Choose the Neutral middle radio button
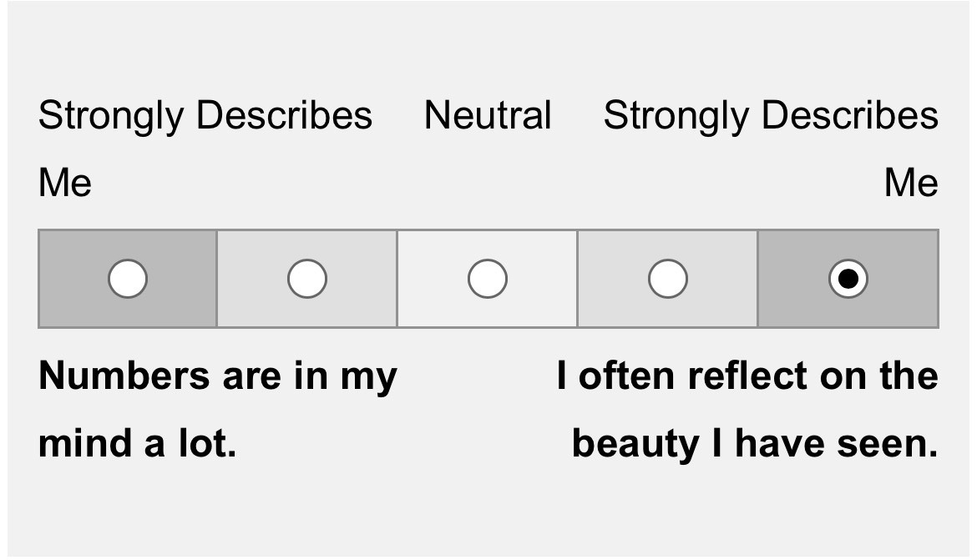 (488, 279)
